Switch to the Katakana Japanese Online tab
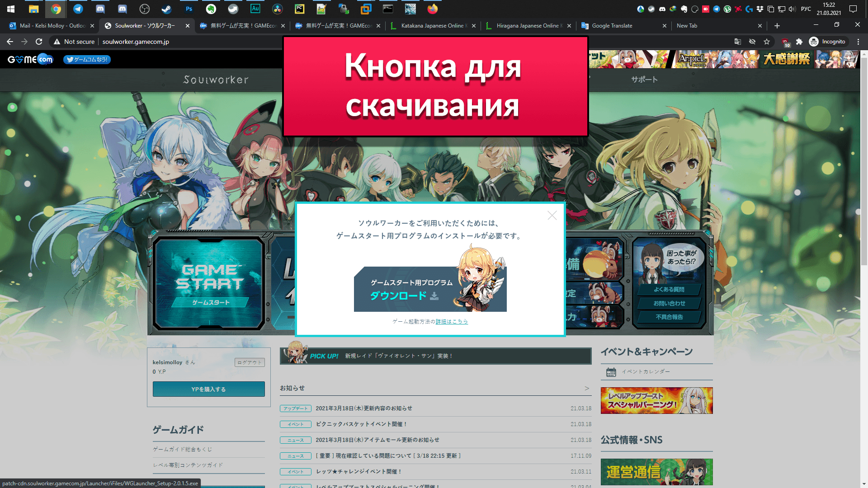This screenshot has width=868, height=488. point(434,26)
